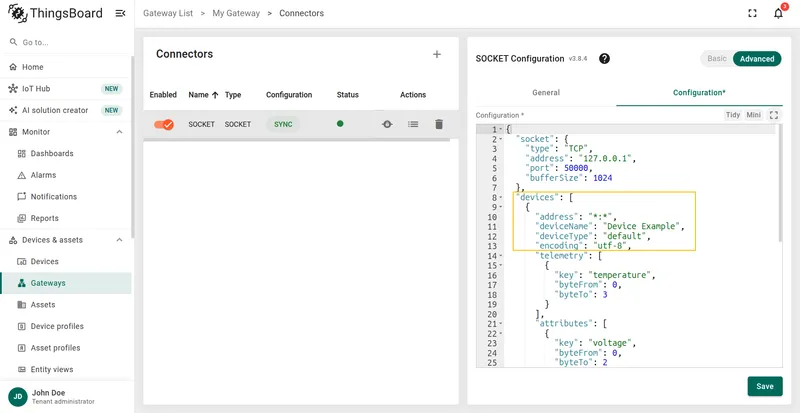The image size is (800, 413).
Task: Click the JD user avatar
Action: pos(17,397)
